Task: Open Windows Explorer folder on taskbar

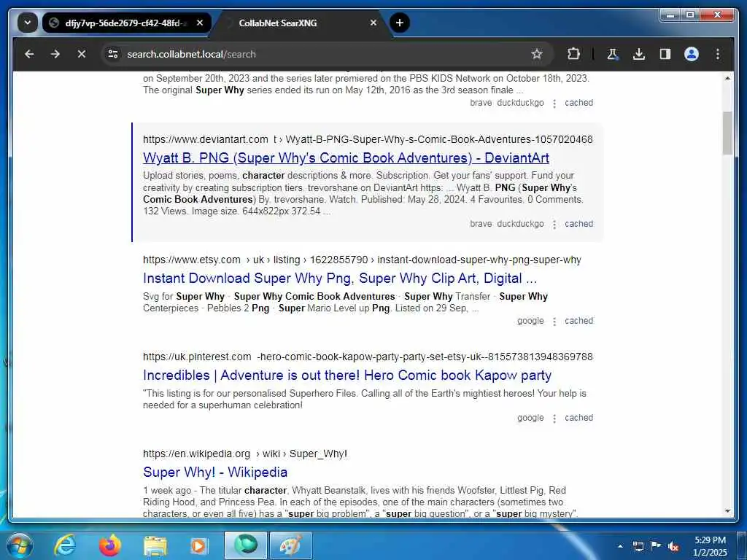Action: 155,545
